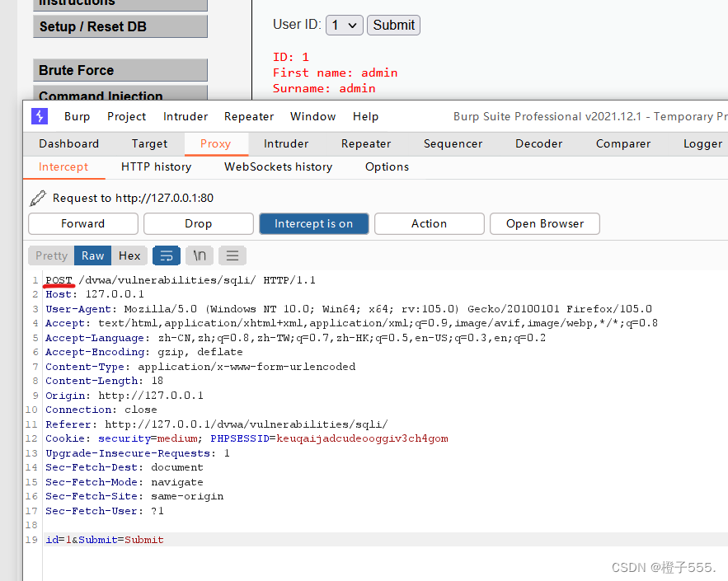Screen dimensions: 728x581
Task: Open the Comparer tab
Action: (623, 144)
